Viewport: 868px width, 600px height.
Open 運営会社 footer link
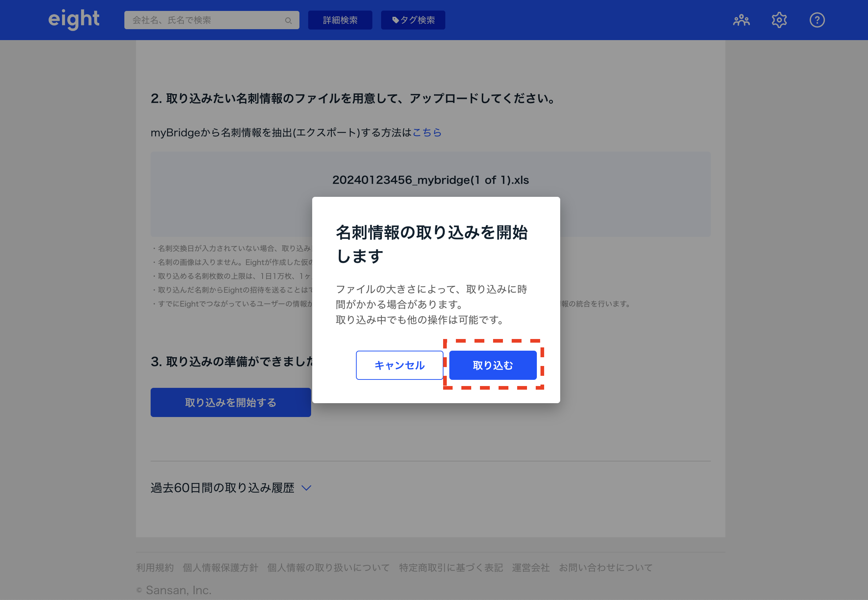[x=531, y=568]
